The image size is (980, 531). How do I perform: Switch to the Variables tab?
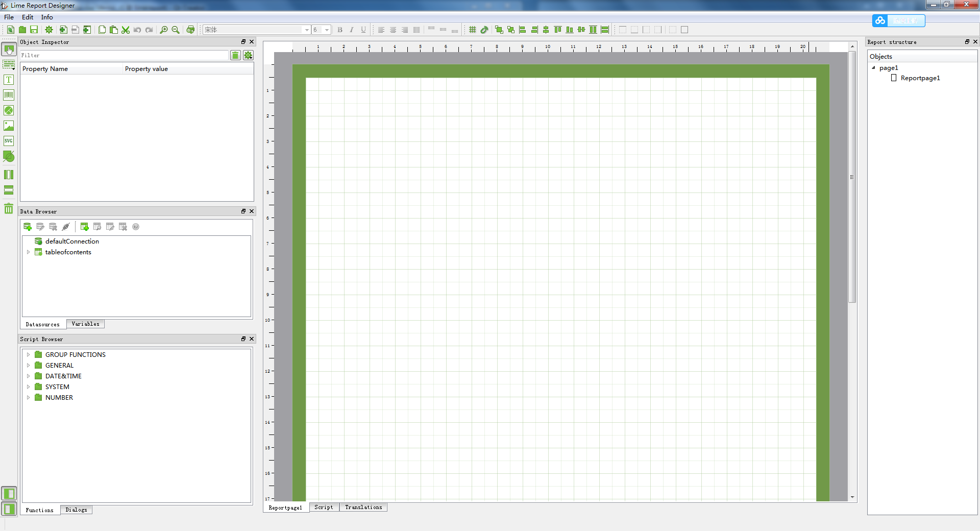tap(85, 324)
